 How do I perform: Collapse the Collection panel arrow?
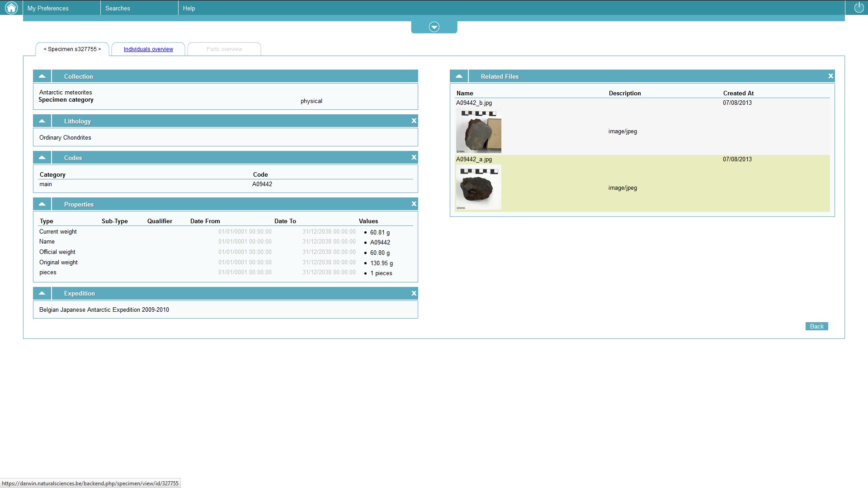pos(42,76)
